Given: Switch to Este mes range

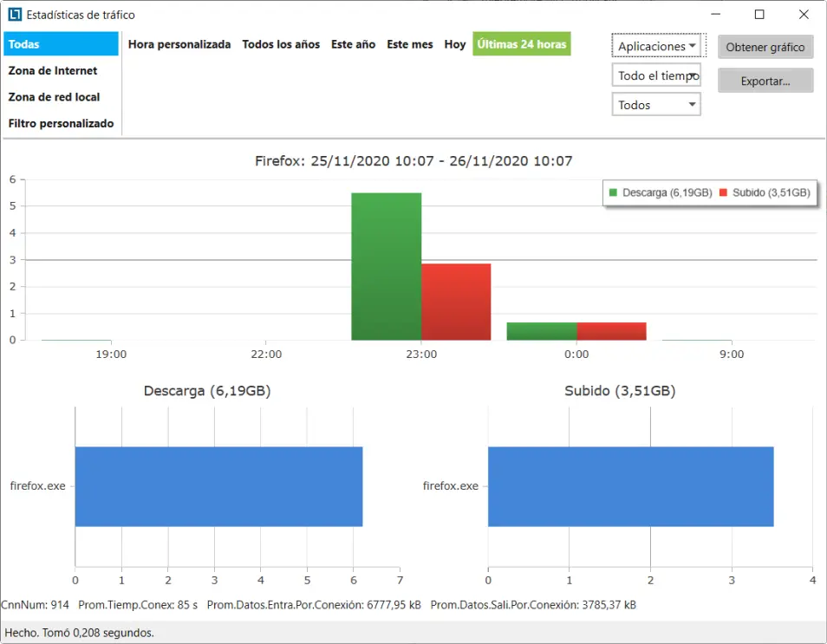Looking at the screenshot, I should [410, 44].
